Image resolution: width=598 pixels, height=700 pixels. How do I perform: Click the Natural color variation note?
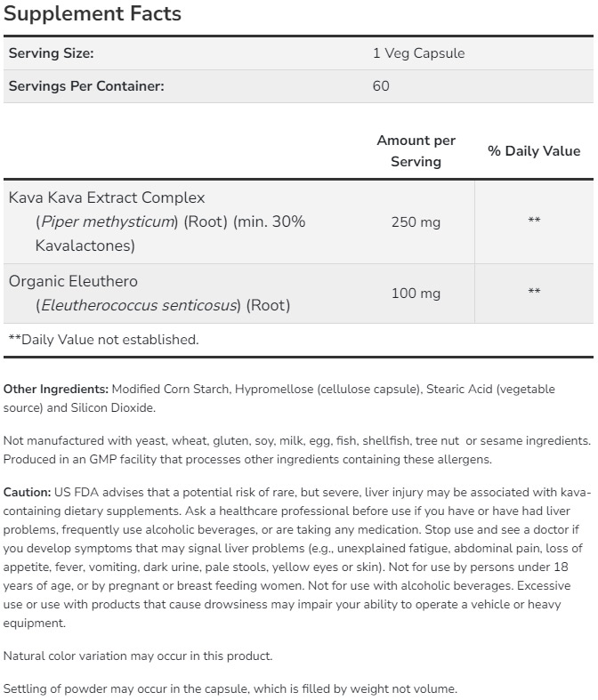138,656
